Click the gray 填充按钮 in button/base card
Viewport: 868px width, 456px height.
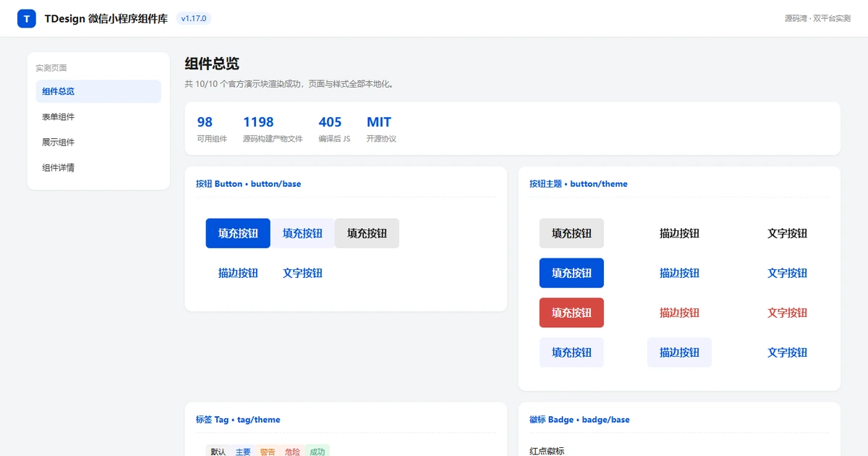pyautogui.click(x=367, y=233)
